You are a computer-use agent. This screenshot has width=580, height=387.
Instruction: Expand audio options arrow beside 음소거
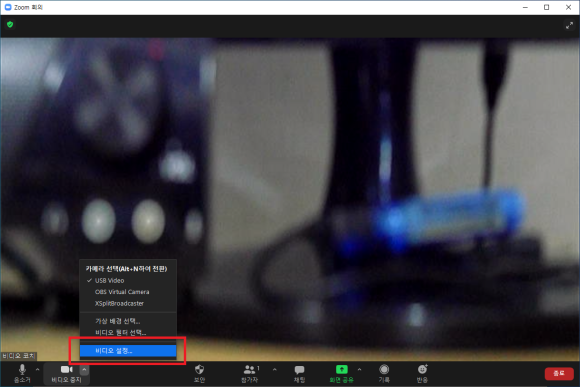pyautogui.click(x=37, y=370)
